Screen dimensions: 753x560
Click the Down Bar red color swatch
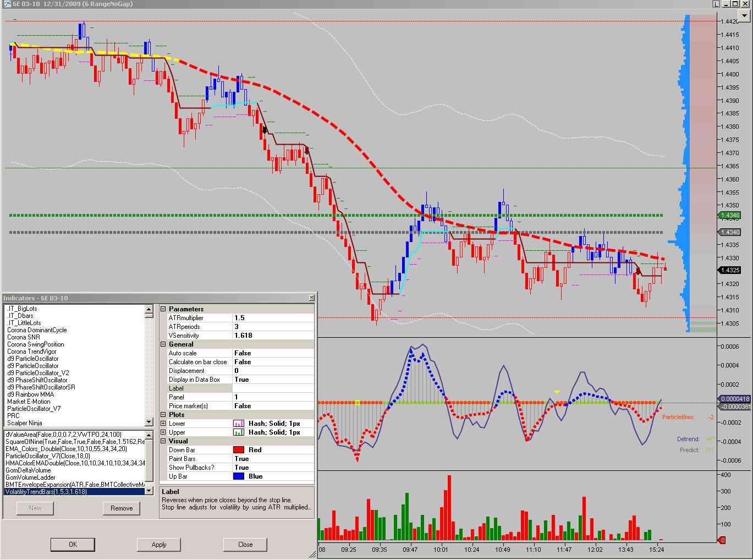239,450
